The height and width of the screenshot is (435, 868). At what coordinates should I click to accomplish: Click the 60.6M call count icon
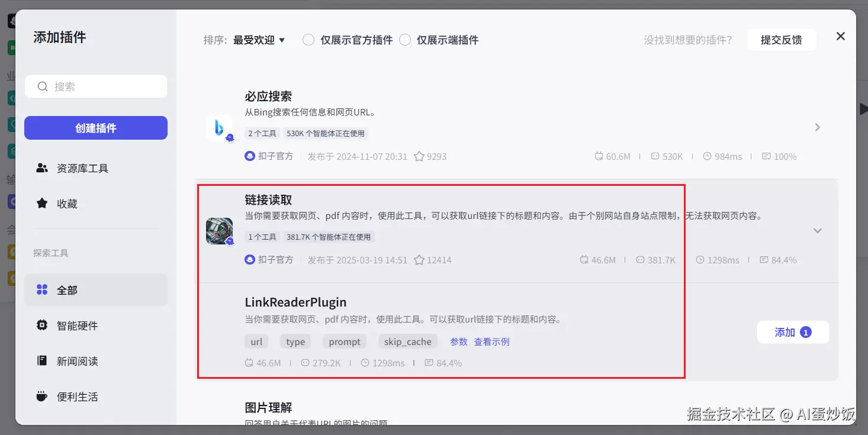point(599,157)
